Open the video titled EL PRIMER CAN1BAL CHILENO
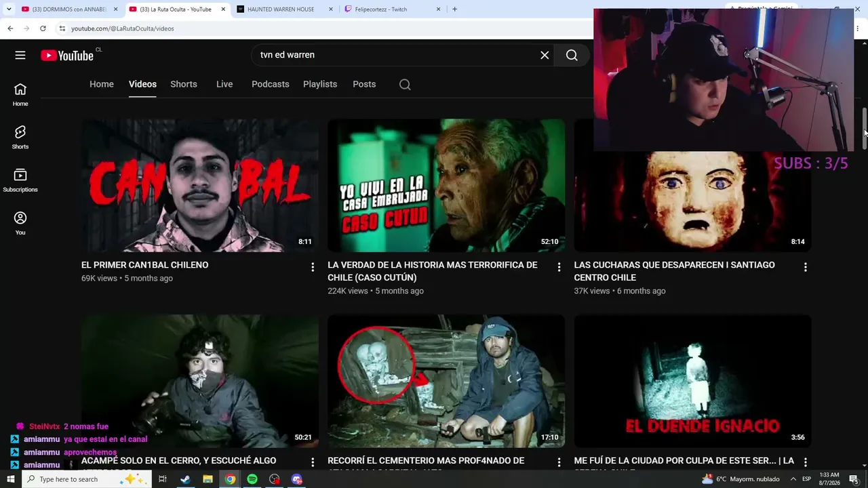 pyautogui.click(x=144, y=265)
